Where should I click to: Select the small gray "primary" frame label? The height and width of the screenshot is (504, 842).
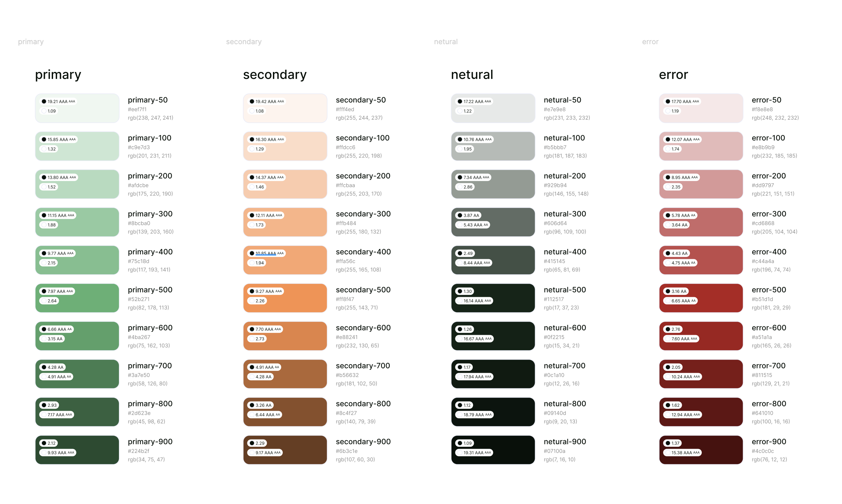30,42
